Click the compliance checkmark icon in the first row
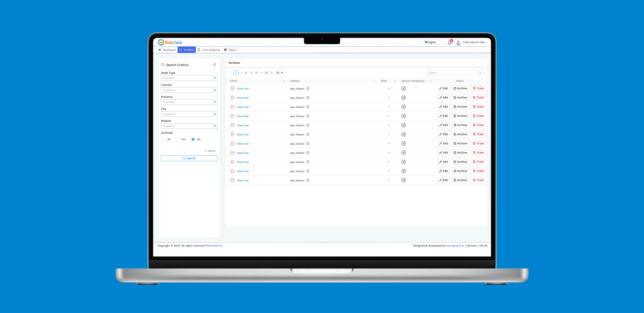This screenshot has width=644, height=313. pyautogui.click(x=404, y=89)
